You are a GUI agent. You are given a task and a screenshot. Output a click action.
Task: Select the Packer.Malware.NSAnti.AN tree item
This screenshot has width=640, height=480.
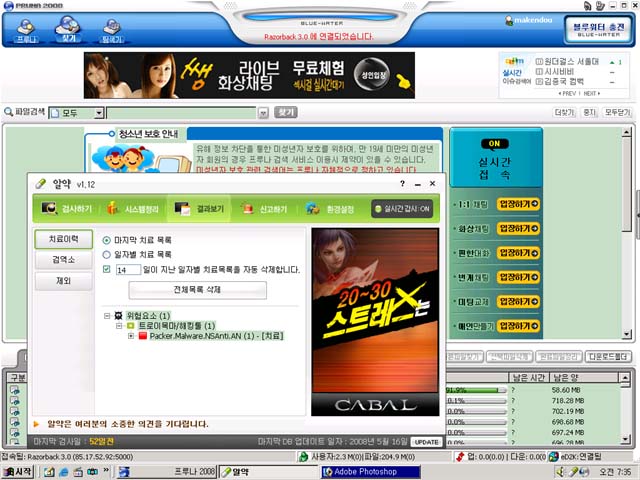tap(216, 336)
